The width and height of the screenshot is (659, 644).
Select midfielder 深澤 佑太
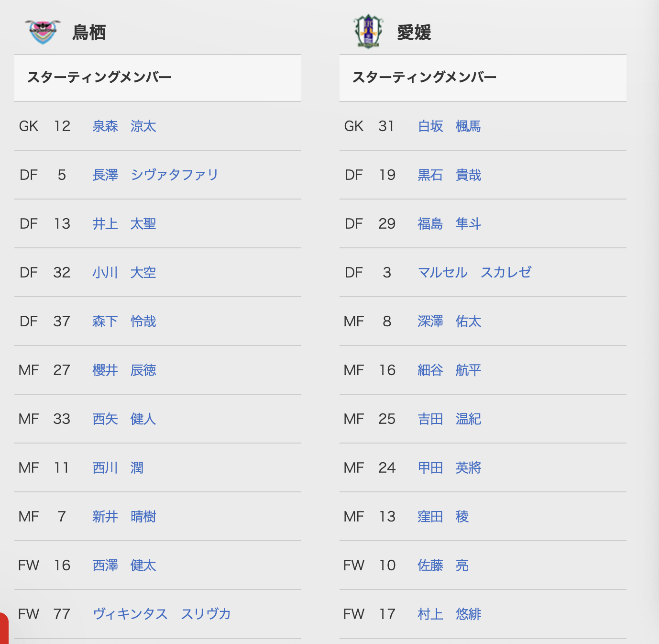click(450, 322)
